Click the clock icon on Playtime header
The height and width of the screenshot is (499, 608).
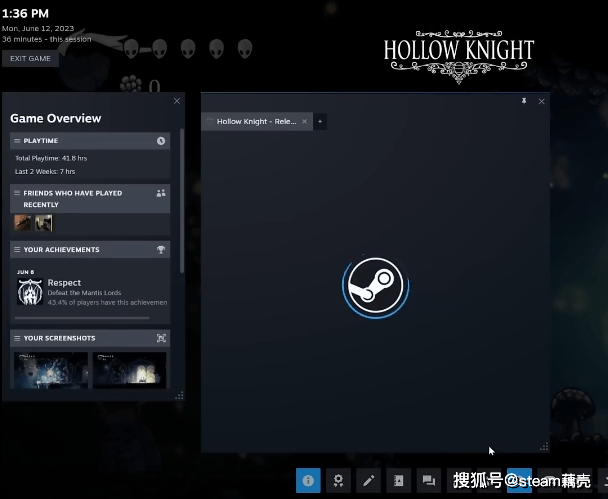point(161,141)
